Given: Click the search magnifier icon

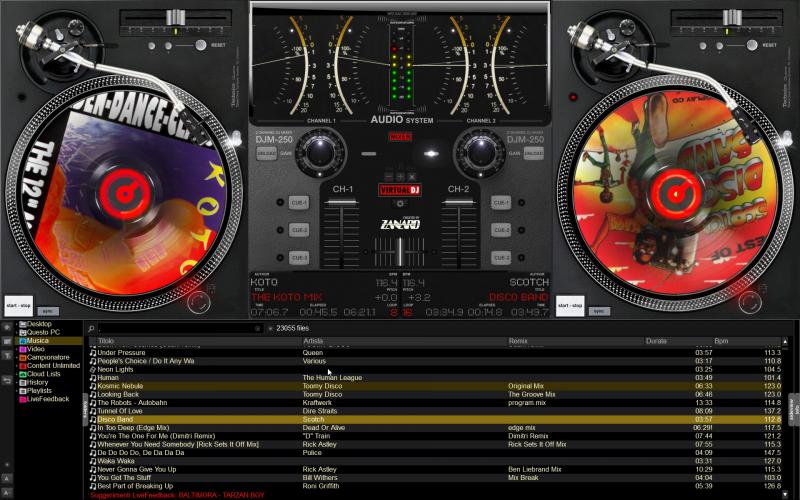Looking at the screenshot, I should (x=91, y=329).
